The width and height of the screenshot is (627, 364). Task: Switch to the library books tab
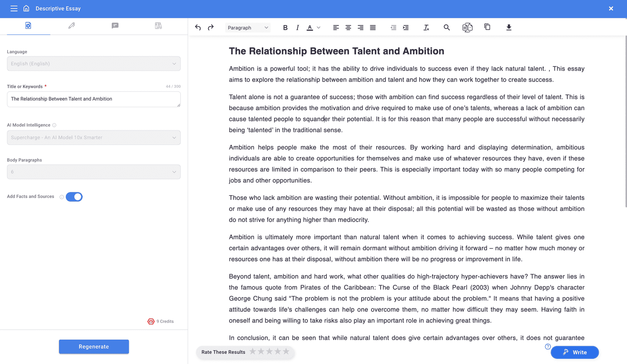click(x=158, y=25)
